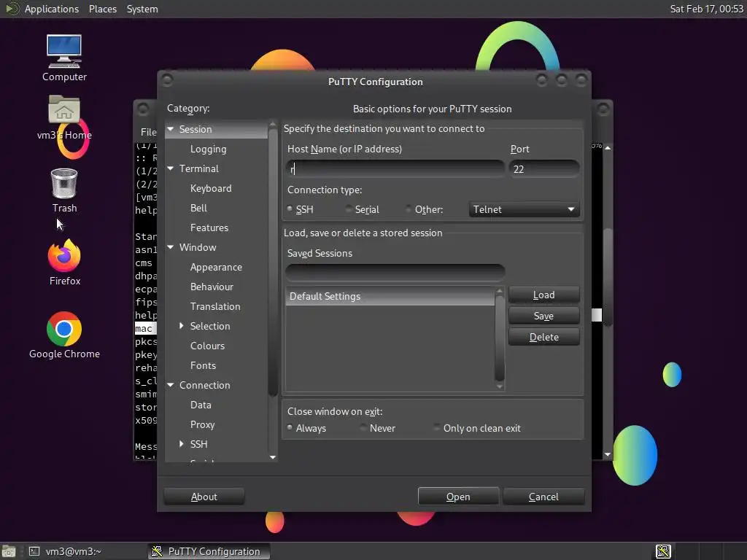This screenshot has width=747, height=560.
Task: Expand the Selection category tree node
Action: point(182,326)
